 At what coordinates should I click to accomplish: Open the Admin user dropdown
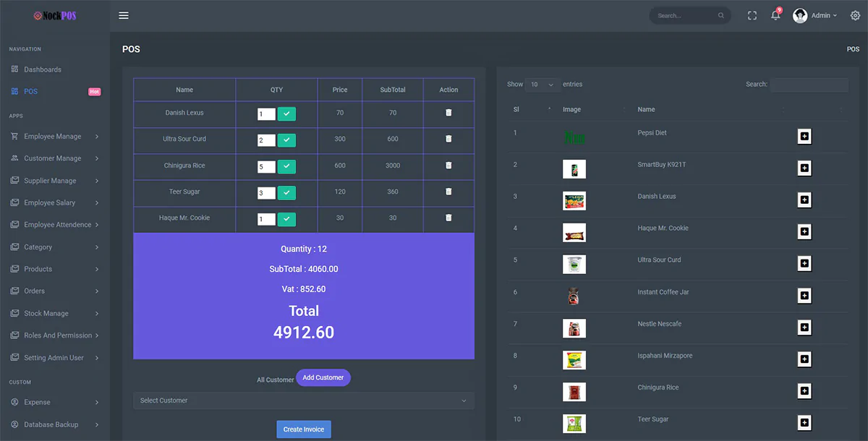(x=814, y=16)
